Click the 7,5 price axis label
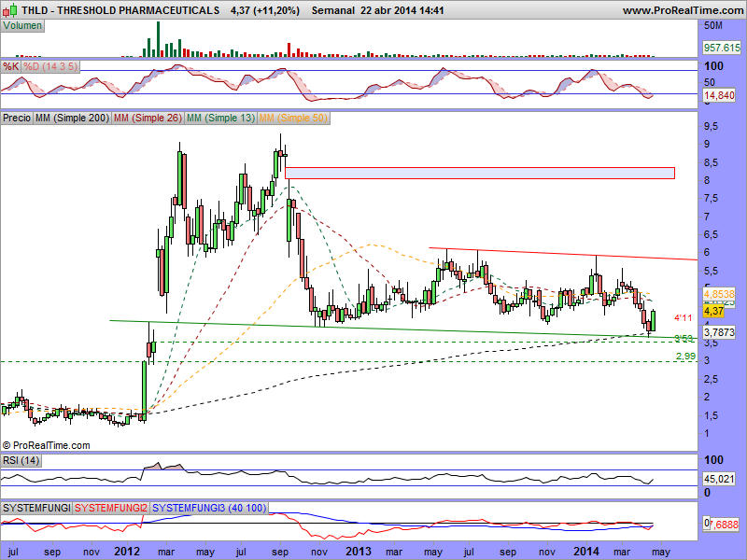Image resolution: width=747 pixels, height=560 pixels. click(x=712, y=199)
